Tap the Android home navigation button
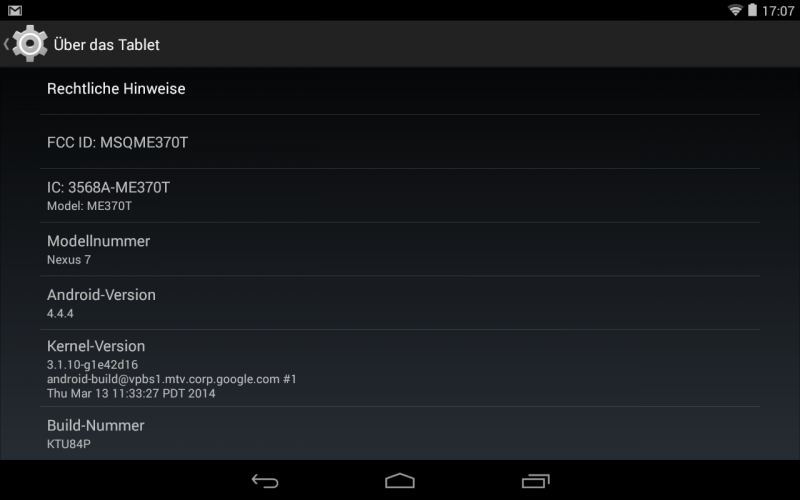 tap(400, 481)
